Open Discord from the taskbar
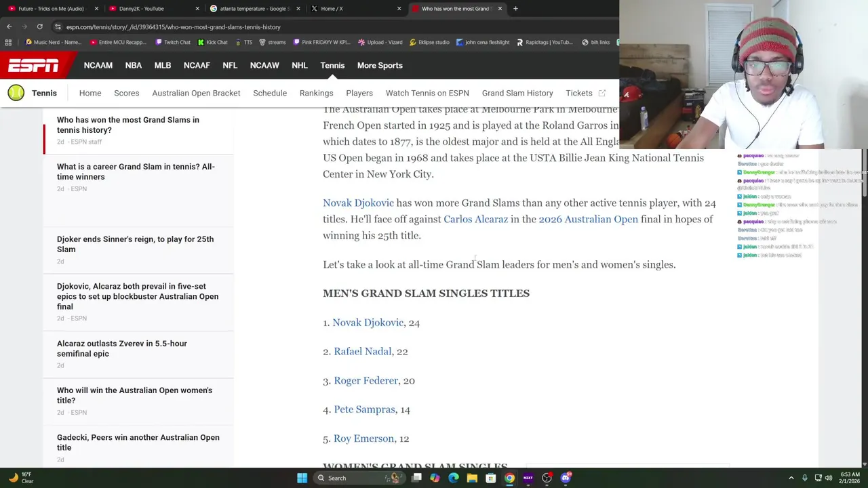 pos(566,478)
